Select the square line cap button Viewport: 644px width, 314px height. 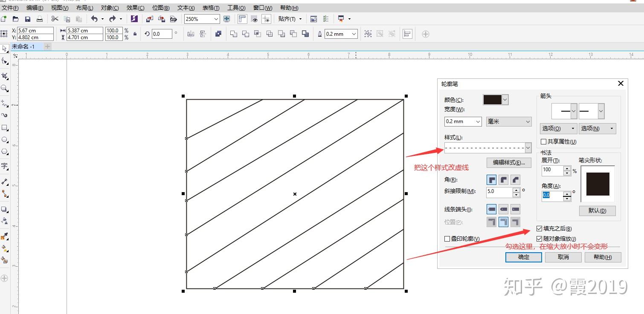click(x=492, y=209)
